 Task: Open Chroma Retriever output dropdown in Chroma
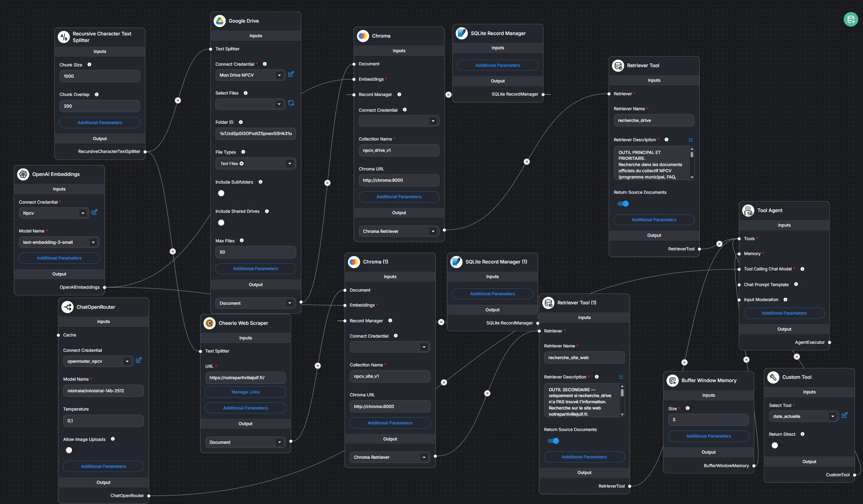433,231
